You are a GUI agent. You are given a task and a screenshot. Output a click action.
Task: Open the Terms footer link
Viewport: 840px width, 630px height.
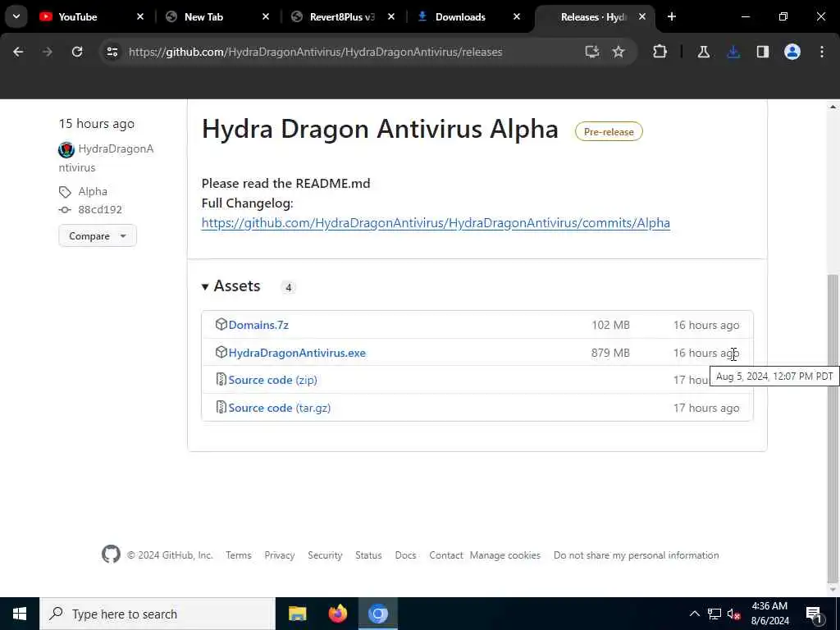pyautogui.click(x=239, y=555)
